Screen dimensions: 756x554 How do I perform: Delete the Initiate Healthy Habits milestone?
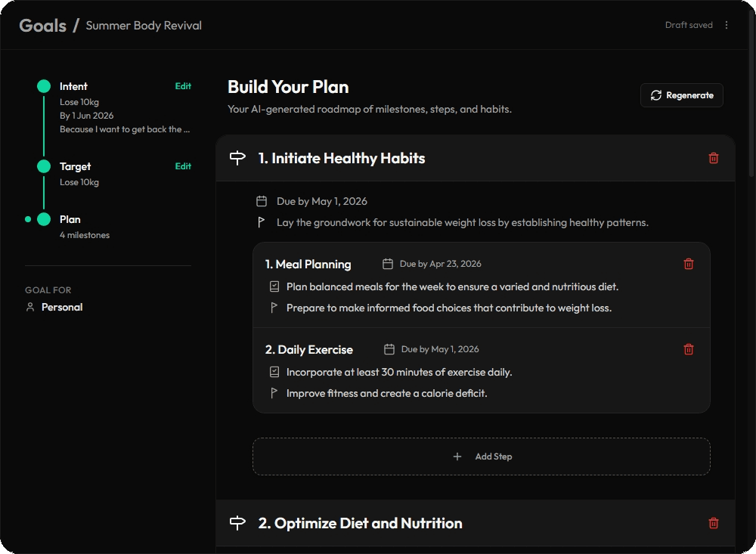pos(713,157)
